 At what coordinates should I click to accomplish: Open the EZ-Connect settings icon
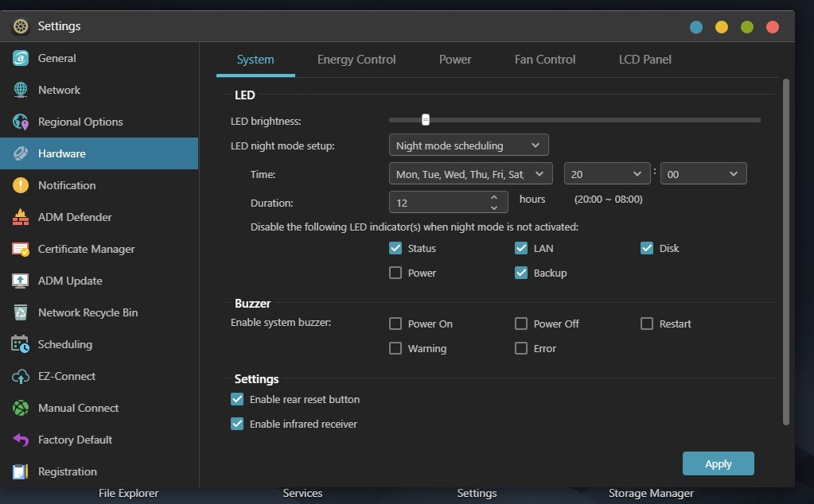pyautogui.click(x=19, y=376)
